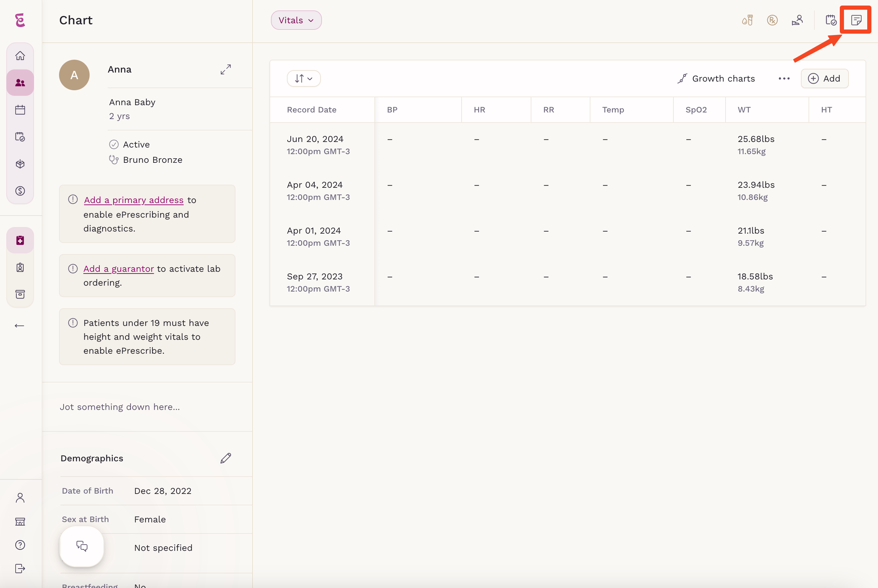This screenshot has width=878, height=588.
Task: Click the Chart page title
Action: tap(76, 20)
